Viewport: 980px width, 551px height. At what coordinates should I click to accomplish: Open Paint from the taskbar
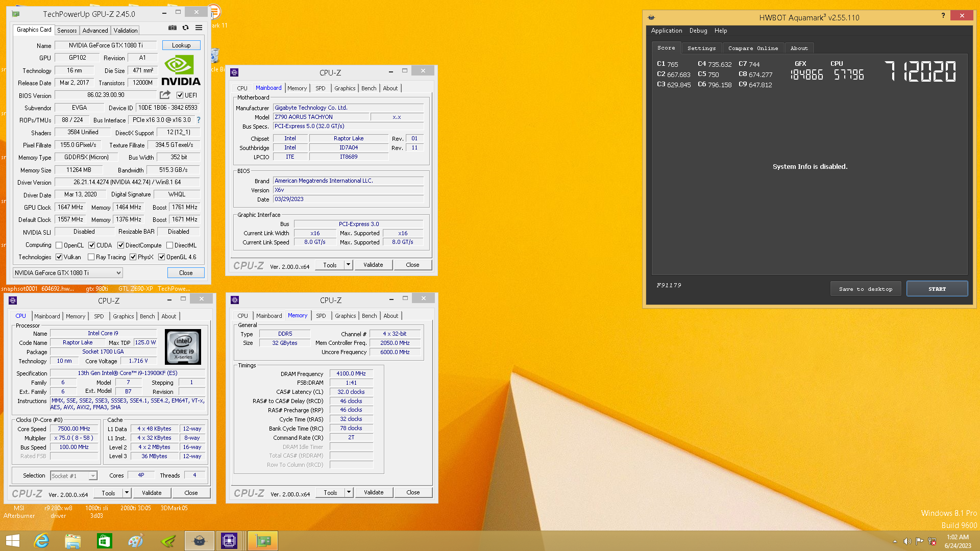coord(136,541)
